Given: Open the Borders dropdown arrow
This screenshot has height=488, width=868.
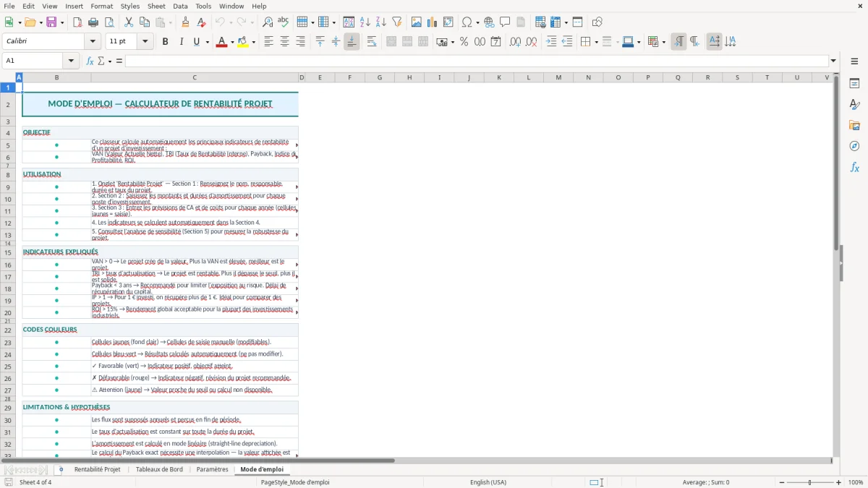Looking at the screenshot, I should (x=595, y=42).
